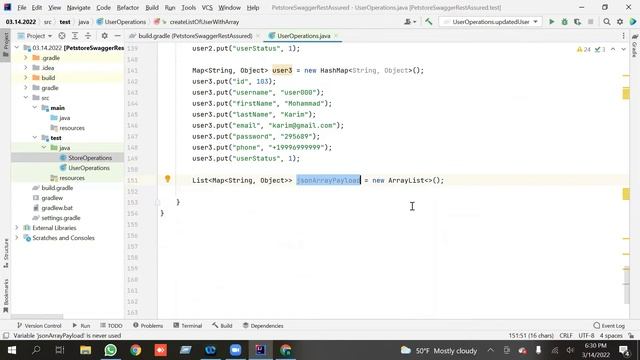Image resolution: width=640 pixels, height=360 pixels.
Task: Collapse the src folder
Action: tap(26, 98)
